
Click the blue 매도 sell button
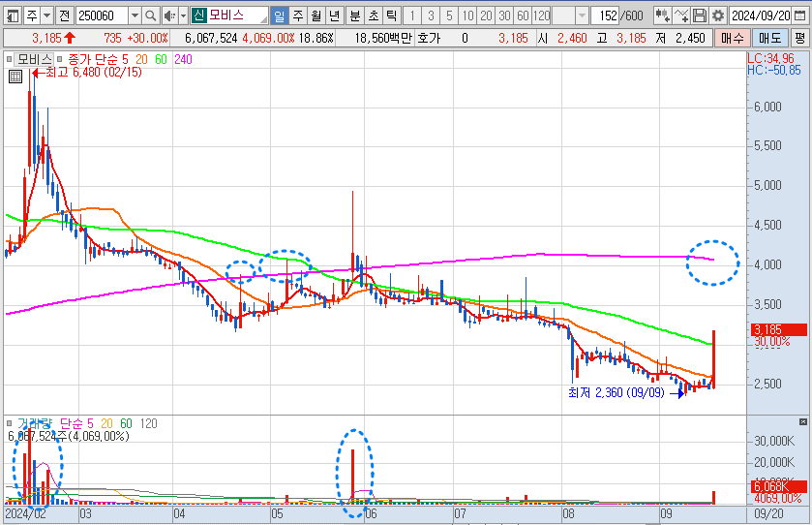coord(770,38)
